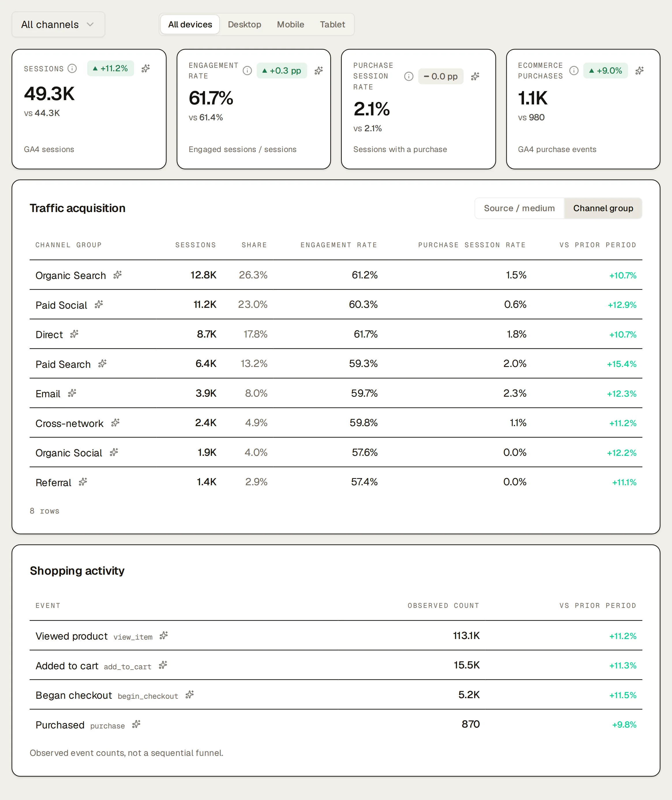The image size is (672, 800).
Task: Click sparkle icon next to Purchased
Action: click(x=136, y=724)
